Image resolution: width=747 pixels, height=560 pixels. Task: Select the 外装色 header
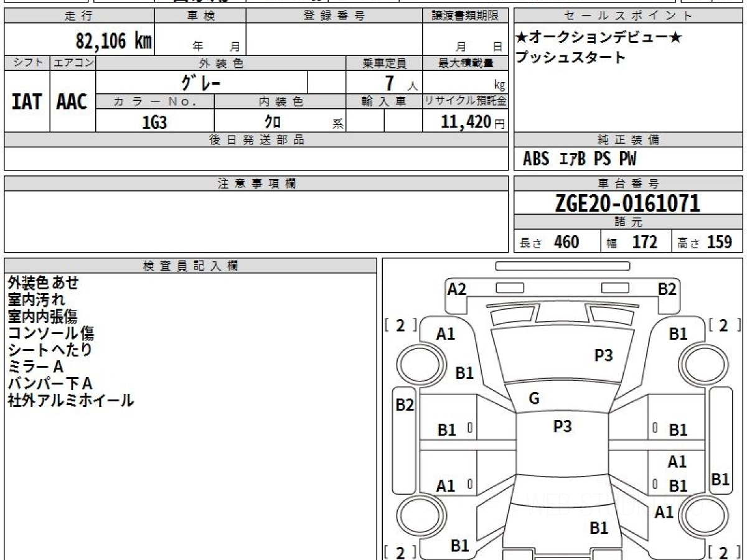pyautogui.click(x=221, y=63)
